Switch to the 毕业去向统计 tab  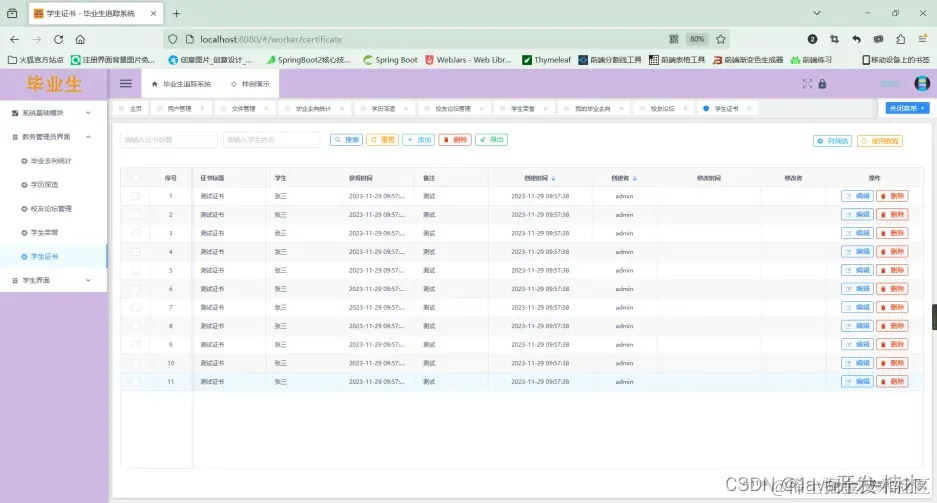click(x=313, y=109)
